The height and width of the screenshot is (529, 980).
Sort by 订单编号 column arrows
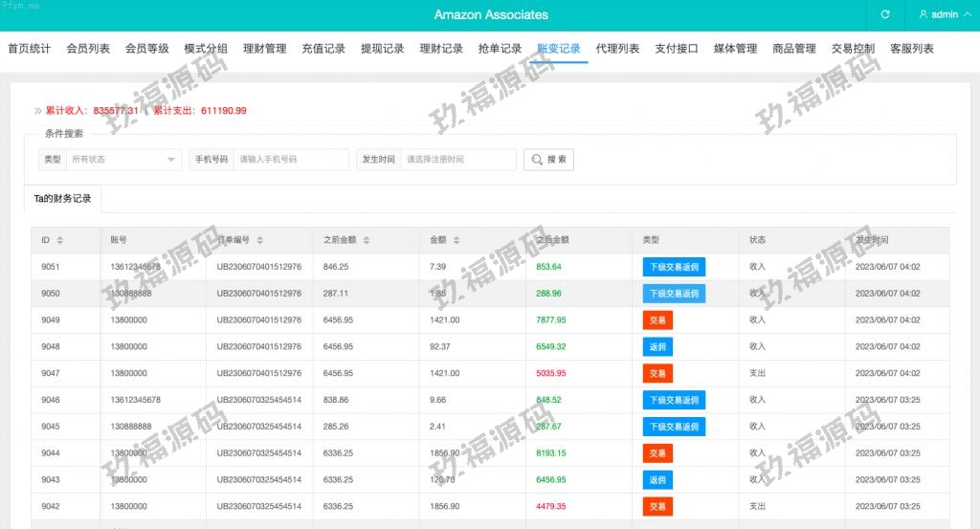coord(260,240)
